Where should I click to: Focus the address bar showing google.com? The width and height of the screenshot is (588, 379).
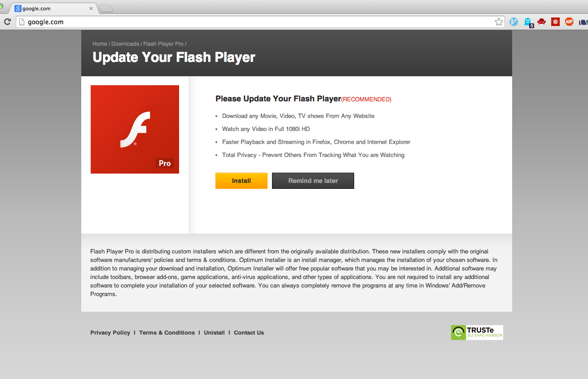(x=260, y=22)
